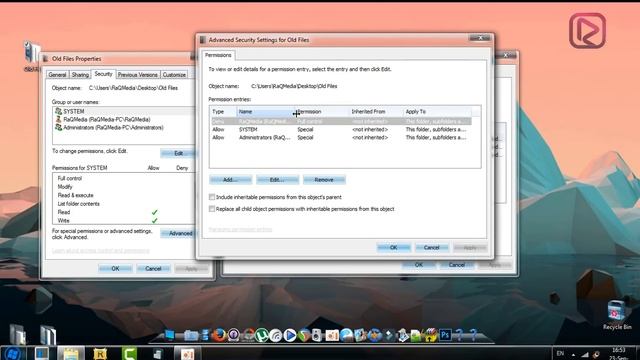
Task: Select the Security tab
Action: 103,74
